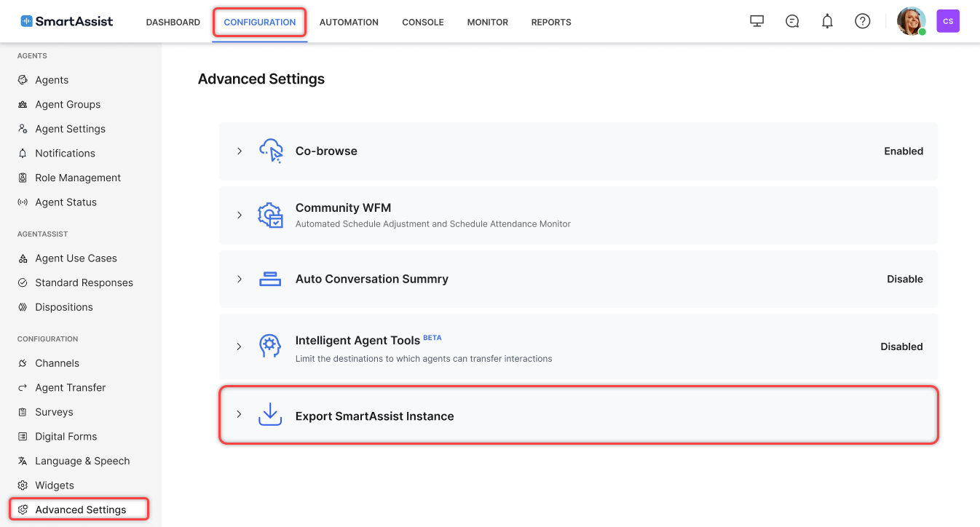The width and height of the screenshot is (980, 527).
Task: Click the Channels sidebar icon
Action: [x=23, y=363]
